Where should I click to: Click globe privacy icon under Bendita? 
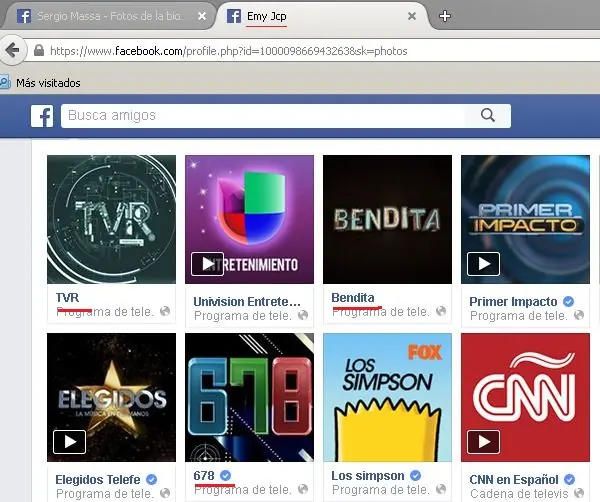pos(441,311)
